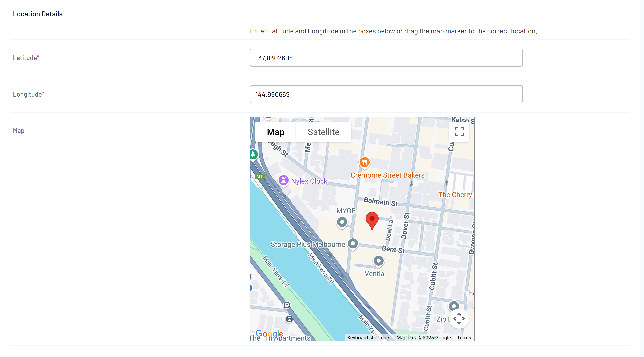This screenshot has width=644, height=357.
Task: Select the Map view tab
Action: coord(276,132)
